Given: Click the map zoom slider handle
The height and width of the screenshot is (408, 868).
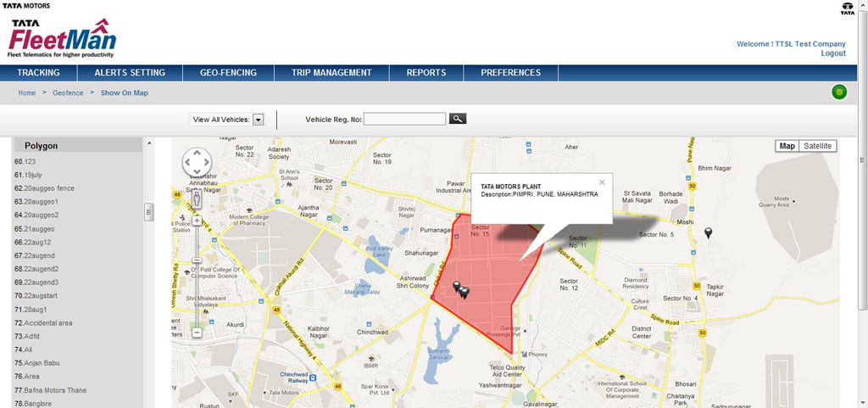Looking at the screenshot, I should (x=197, y=260).
